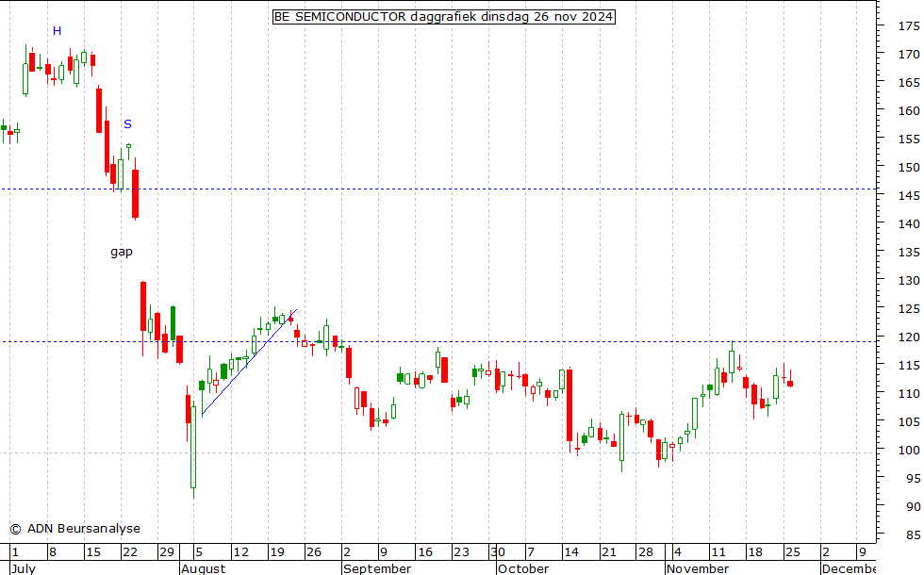Select date label "21" in October

(609, 552)
